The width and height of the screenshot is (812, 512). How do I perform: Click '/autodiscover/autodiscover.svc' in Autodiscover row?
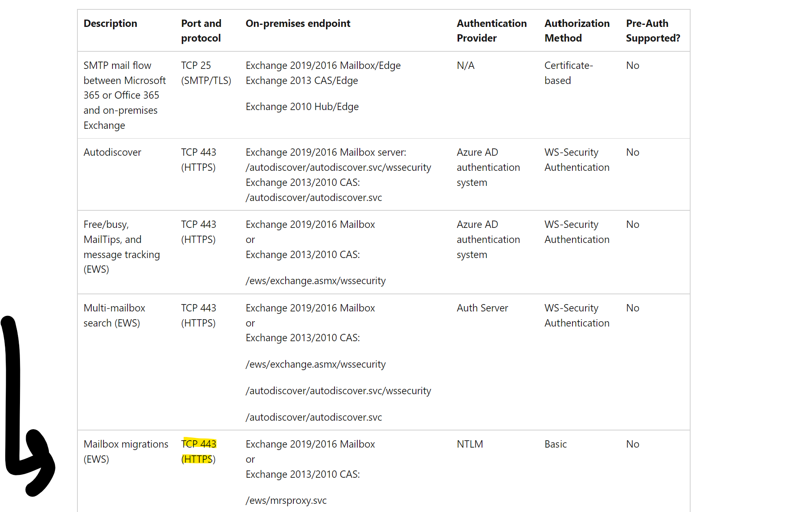point(314,198)
